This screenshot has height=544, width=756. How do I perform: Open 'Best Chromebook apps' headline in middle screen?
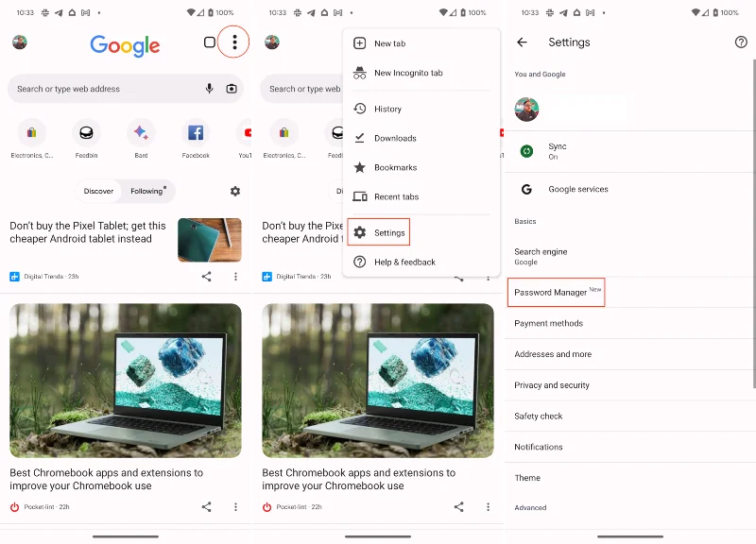tap(359, 479)
